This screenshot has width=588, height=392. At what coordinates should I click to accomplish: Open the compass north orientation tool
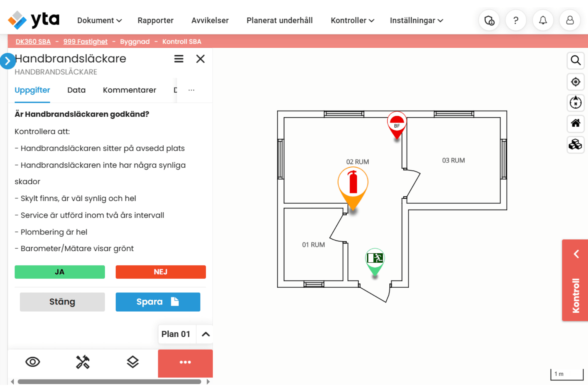pos(576,103)
